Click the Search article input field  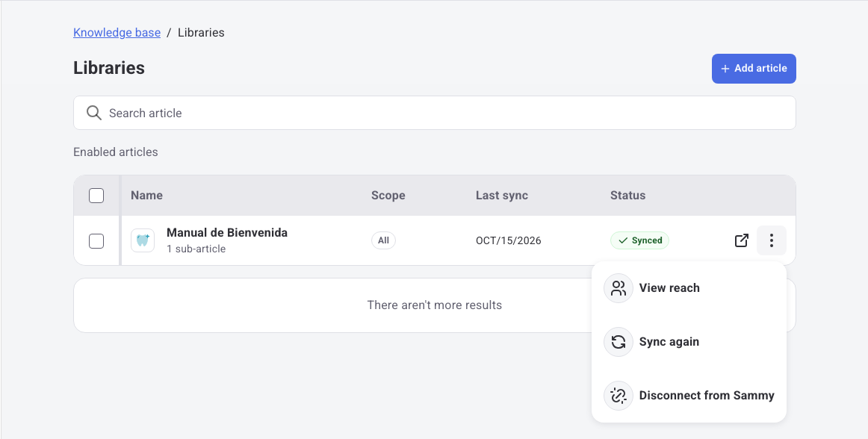coord(435,113)
